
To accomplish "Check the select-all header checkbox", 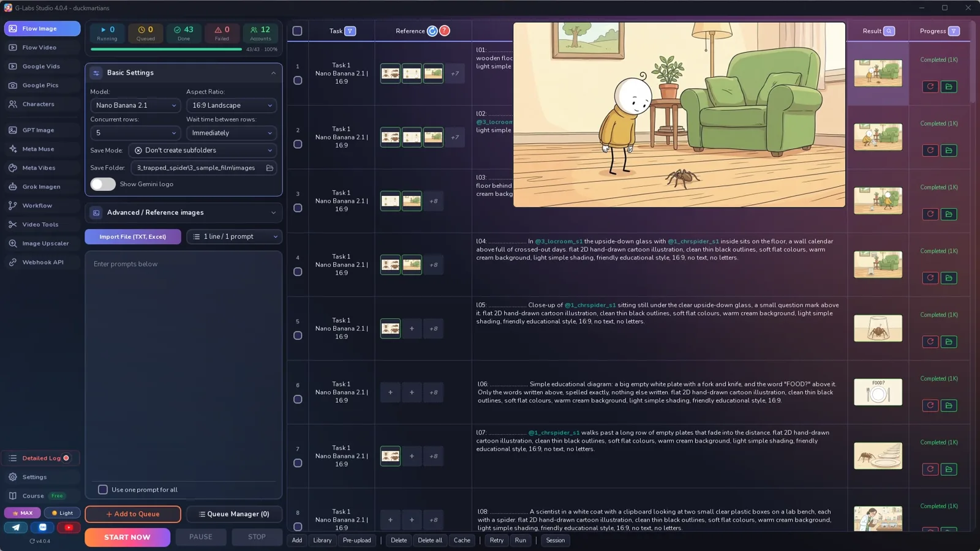I will [297, 31].
